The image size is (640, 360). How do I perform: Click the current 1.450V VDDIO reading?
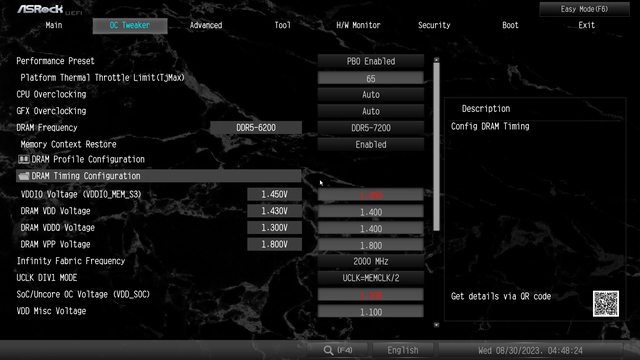[x=274, y=195]
